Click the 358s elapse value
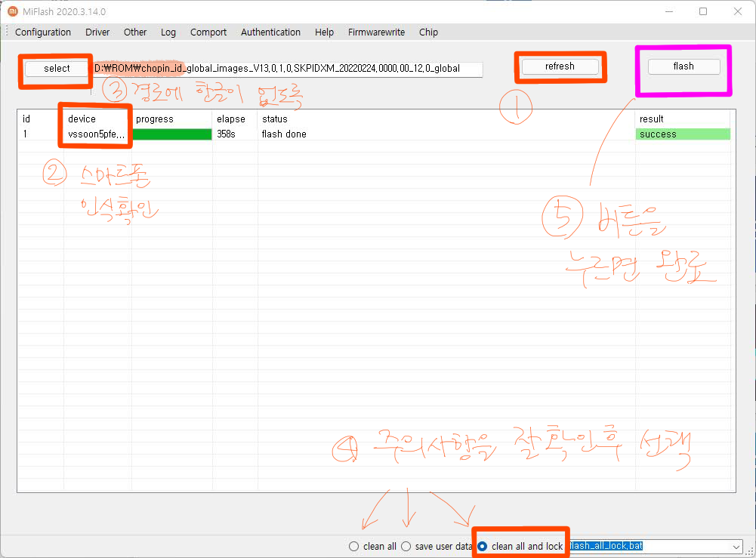The height and width of the screenshot is (558, 756). 226,134
